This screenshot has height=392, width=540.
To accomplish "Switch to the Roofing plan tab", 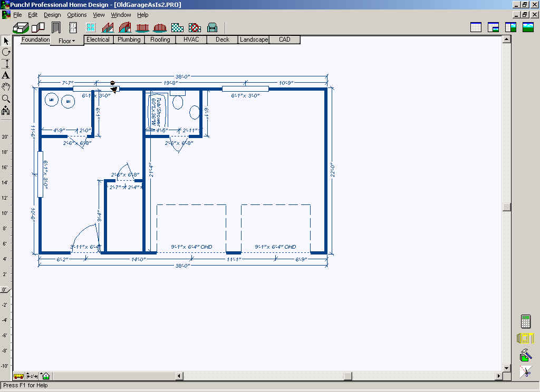I will pyautogui.click(x=160, y=40).
